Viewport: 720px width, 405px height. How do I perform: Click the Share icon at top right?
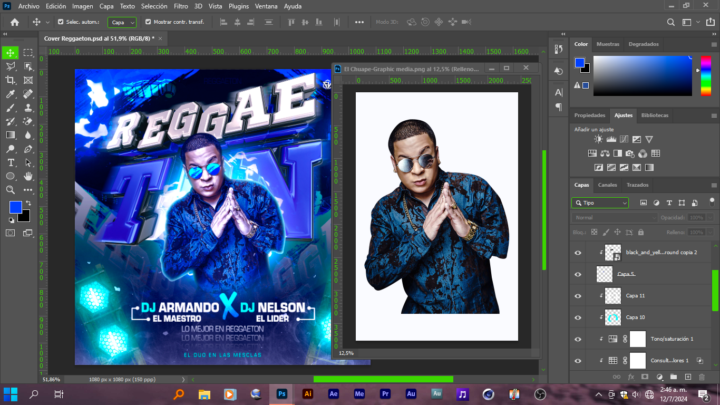point(710,22)
